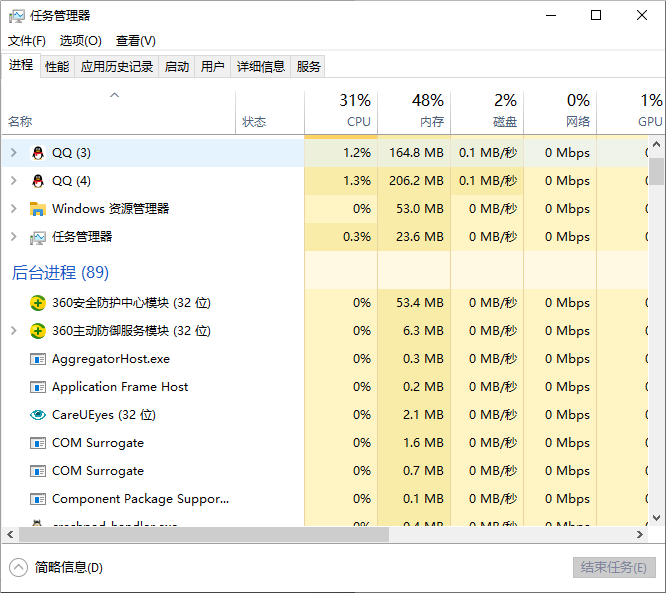This screenshot has height=593, width=666.
Task: Expand the 任务管理器 process group
Action: pyautogui.click(x=14, y=237)
